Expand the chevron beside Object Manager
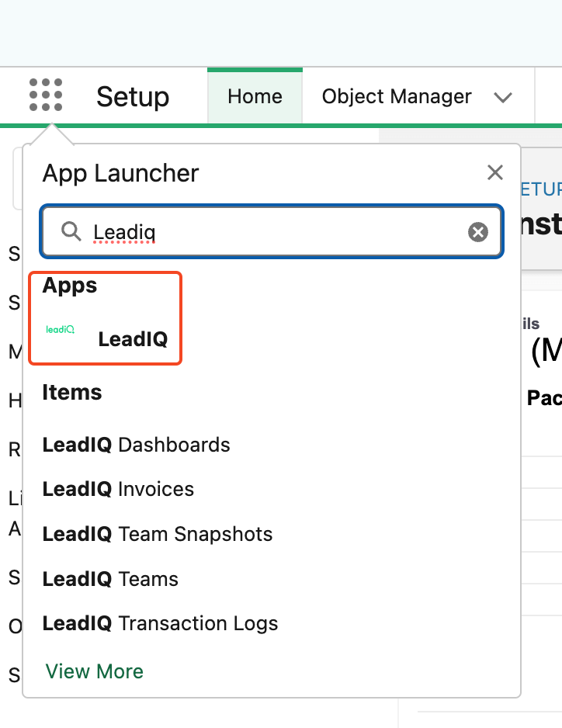The height and width of the screenshot is (728, 562). click(503, 97)
